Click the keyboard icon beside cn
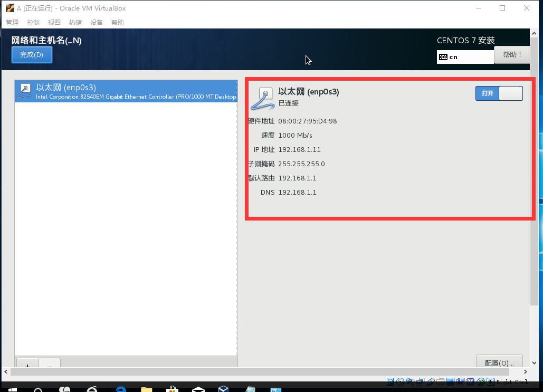Image resolution: width=543 pixels, height=392 pixels. 443,57
